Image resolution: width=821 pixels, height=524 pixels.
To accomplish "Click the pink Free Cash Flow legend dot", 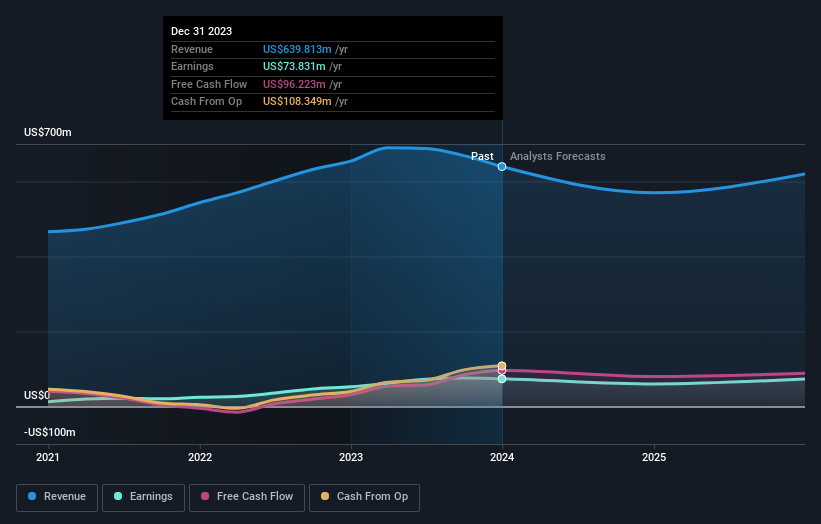I will 205,496.
